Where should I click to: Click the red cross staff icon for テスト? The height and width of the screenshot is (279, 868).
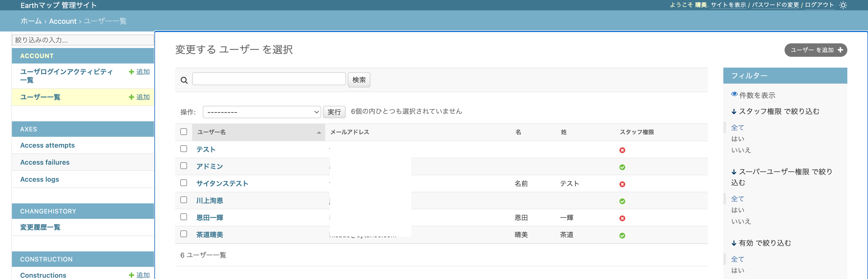coord(622,150)
